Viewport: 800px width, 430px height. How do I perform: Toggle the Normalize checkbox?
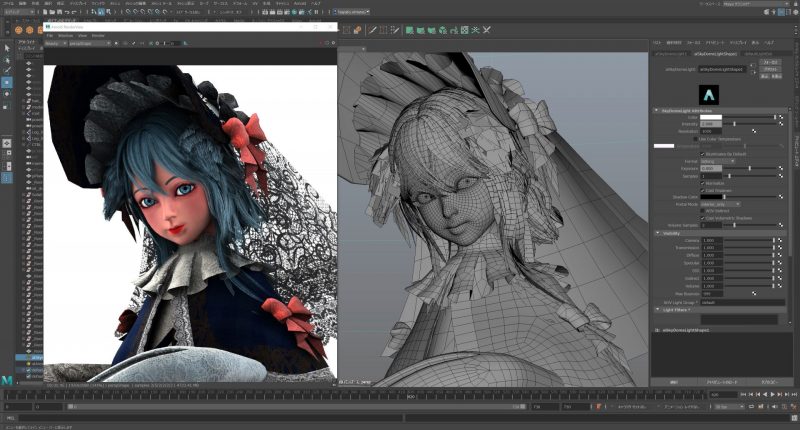(x=703, y=183)
